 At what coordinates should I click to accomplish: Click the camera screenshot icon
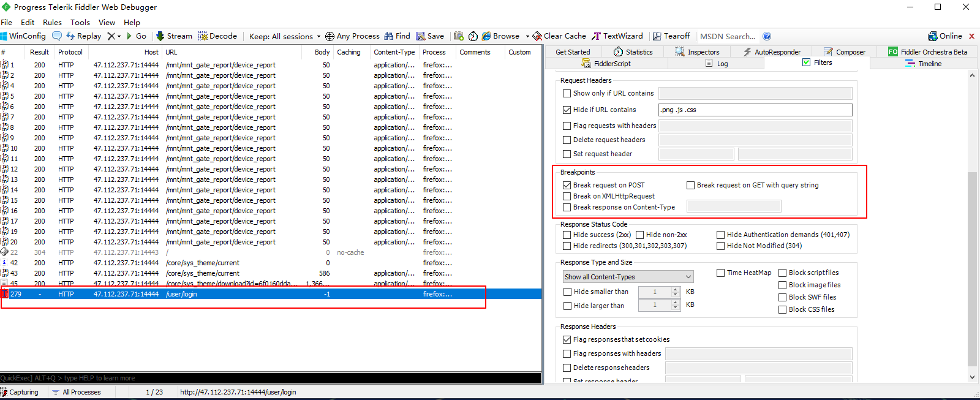[x=458, y=36]
